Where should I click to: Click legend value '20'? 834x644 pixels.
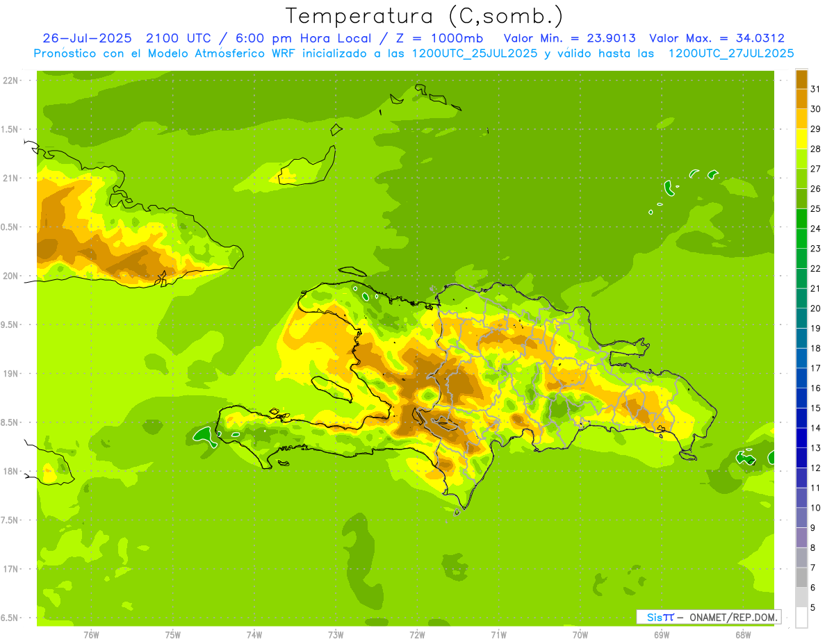click(816, 308)
